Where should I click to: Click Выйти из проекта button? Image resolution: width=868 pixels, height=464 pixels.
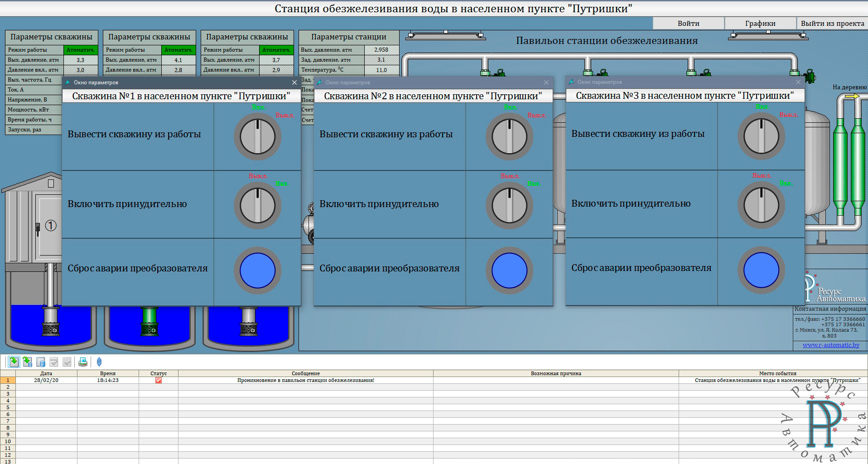tap(832, 23)
